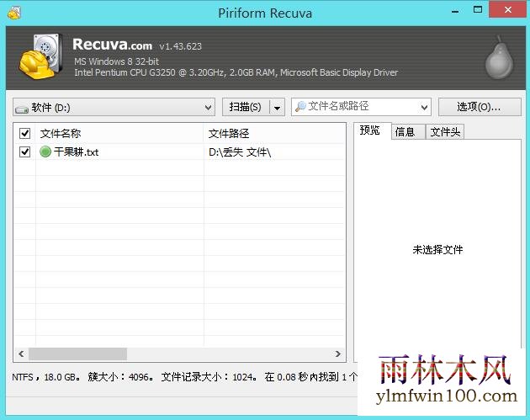The width and height of the screenshot is (530, 420).
Task: Click the green status dot next to 干果耕.txt
Action: (x=45, y=152)
